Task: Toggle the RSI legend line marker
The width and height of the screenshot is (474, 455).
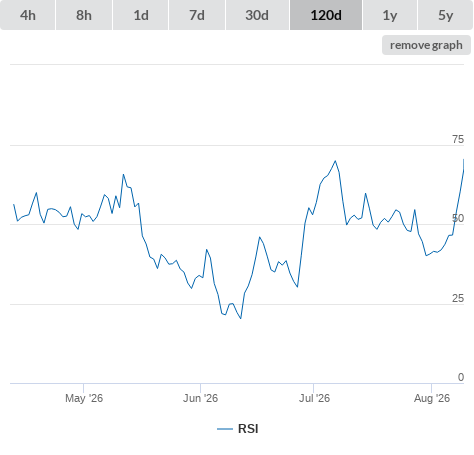Action: [x=225, y=429]
